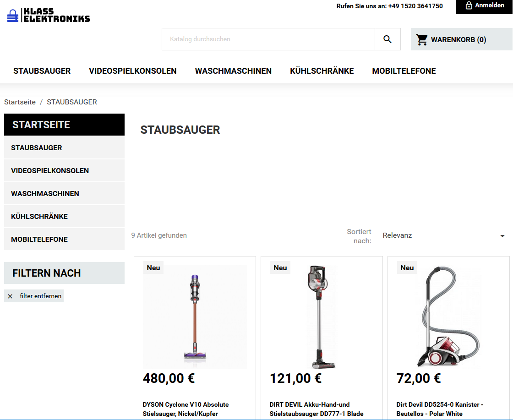Select MOBILTELEFONE in the sidebar
The height and width of the screenshot is (420, 513).
(64, 239)
